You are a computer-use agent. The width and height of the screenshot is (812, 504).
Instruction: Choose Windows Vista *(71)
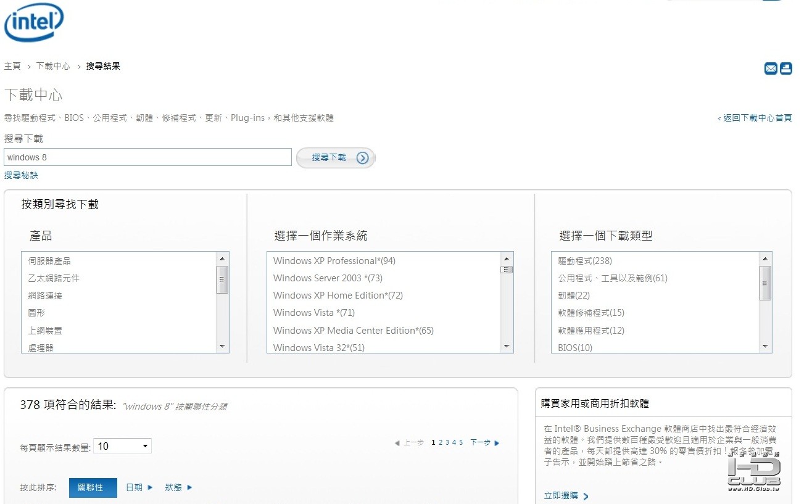pos(314,313)
